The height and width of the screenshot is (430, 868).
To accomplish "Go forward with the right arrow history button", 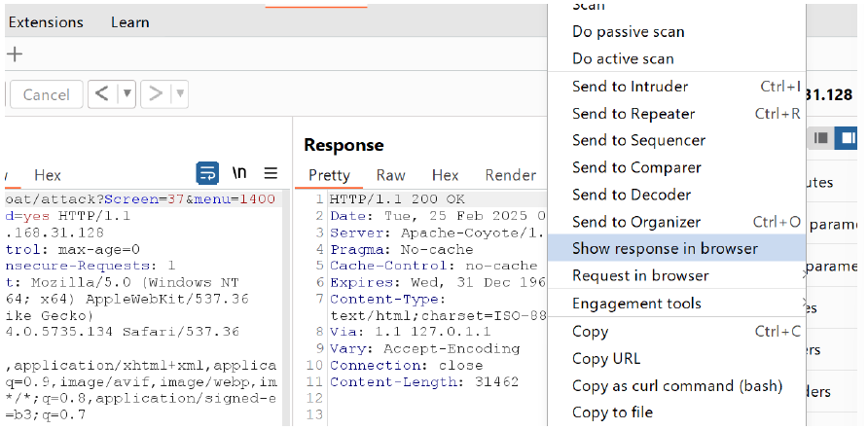I will [x=156, y=94].
